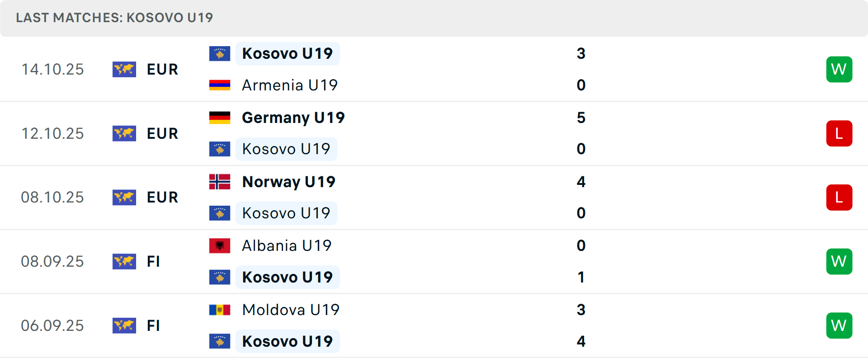Click the Armenia U19 flag icon

[220, 85]
